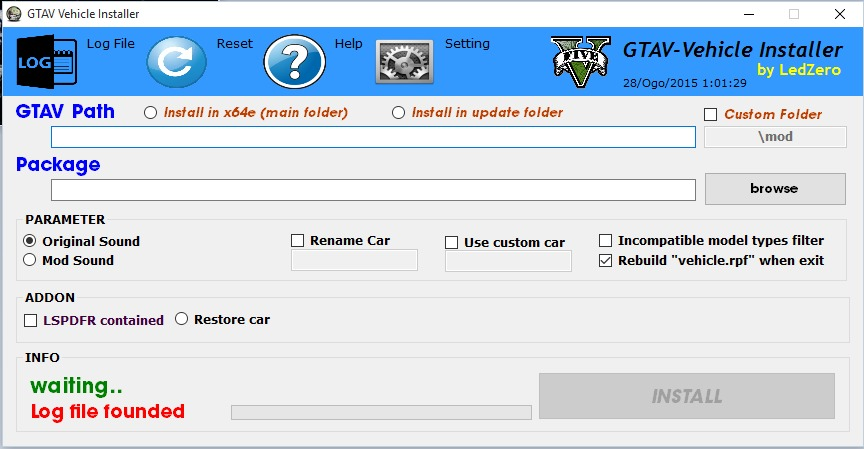Open the Setting gear icon
Screen dimensions: 864x449
click(404, 63)
